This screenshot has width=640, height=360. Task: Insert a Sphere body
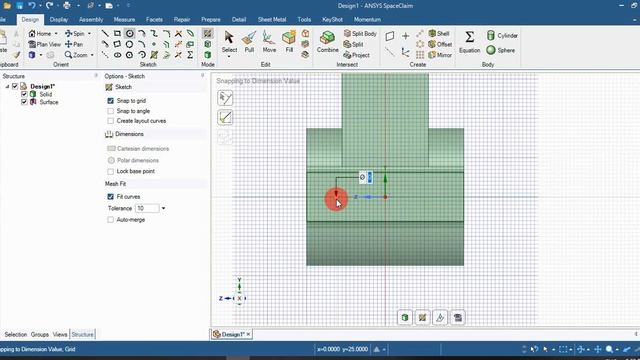pyautogui.click(x=501, y=50)
